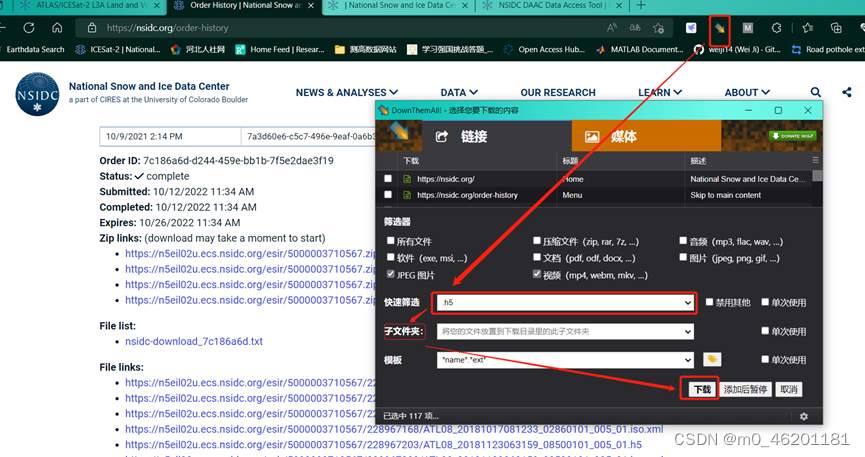The width and height of the screenshot is (865, 457).
Task: Click the translate icon in address bar
Action: [x=635, y=28]
